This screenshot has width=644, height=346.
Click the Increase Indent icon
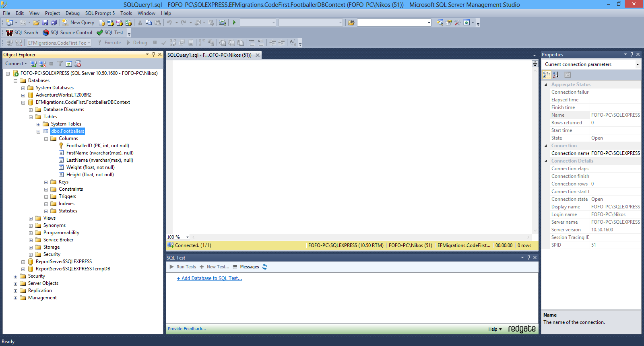[x=282, y=43]
